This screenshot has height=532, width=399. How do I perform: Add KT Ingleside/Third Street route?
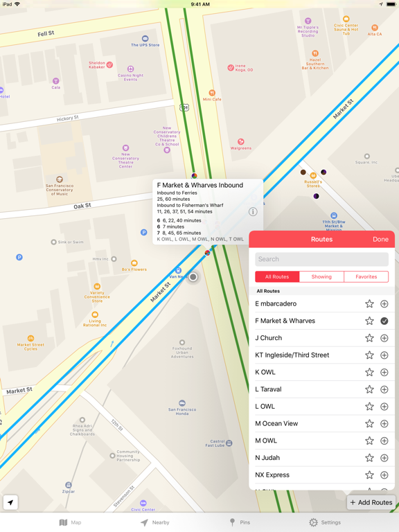pos(384,355)
